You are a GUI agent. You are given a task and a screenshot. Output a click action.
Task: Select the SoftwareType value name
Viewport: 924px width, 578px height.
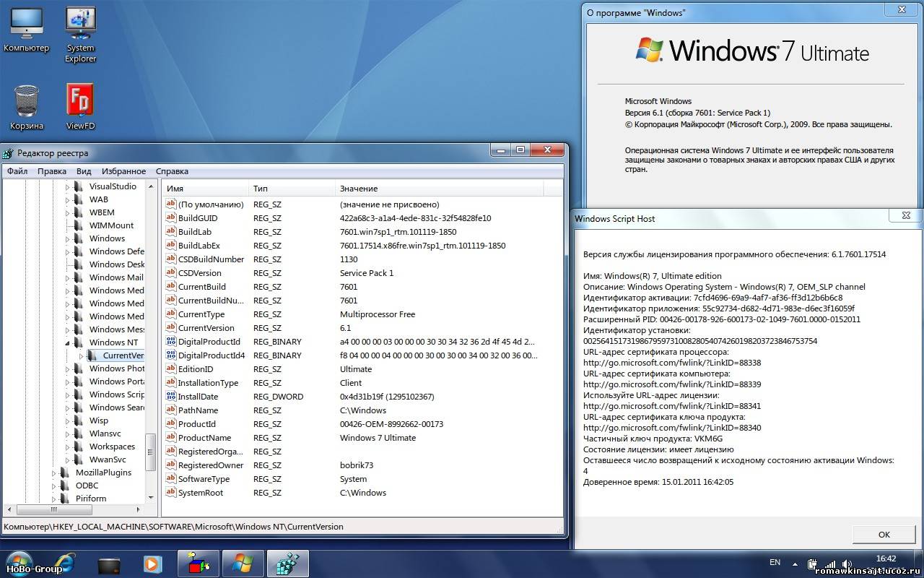pos(204,479)
